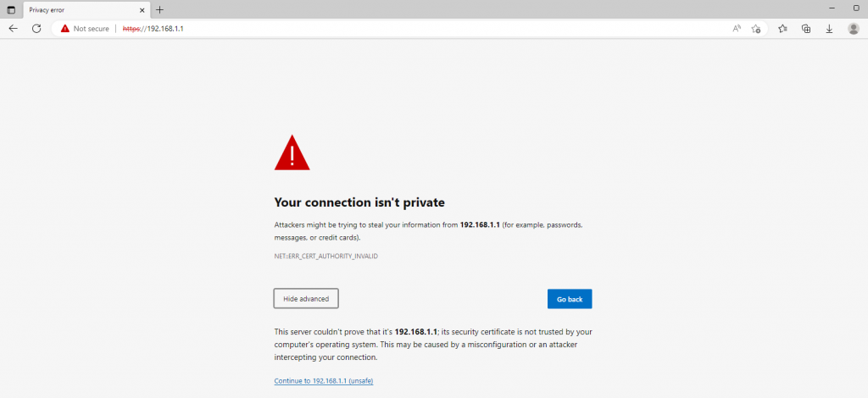The height and width of the screenshot is (398, 868).
Task: Close the Privacy error tab
Action: click(142, 10)
